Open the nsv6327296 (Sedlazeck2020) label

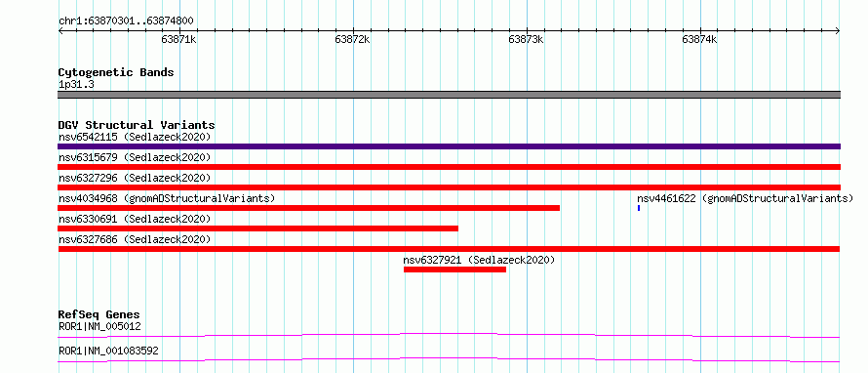(135, 178)
